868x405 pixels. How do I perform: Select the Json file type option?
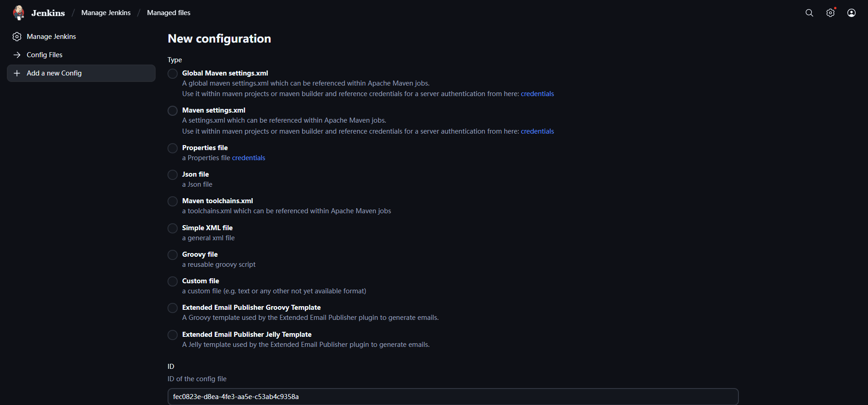(173, 175)
